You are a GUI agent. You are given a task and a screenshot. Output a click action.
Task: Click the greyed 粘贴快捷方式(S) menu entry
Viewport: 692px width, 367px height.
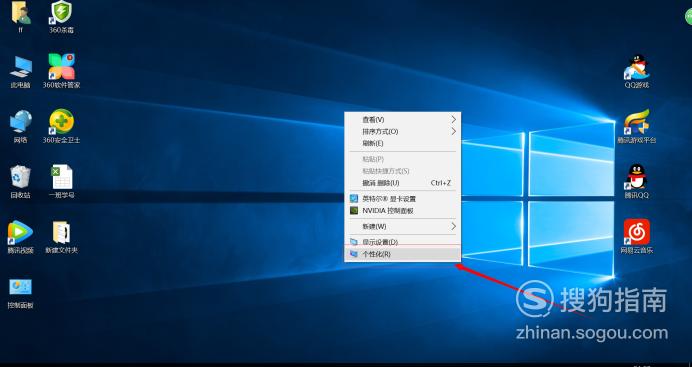[x=402, y=171]
